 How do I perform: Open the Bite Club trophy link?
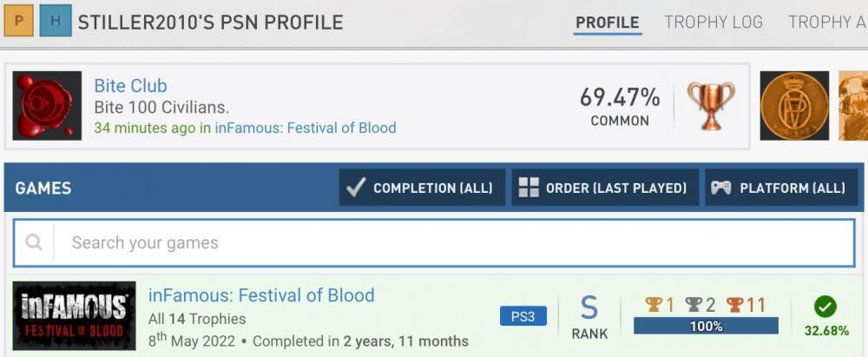click(x=130, y=86)
